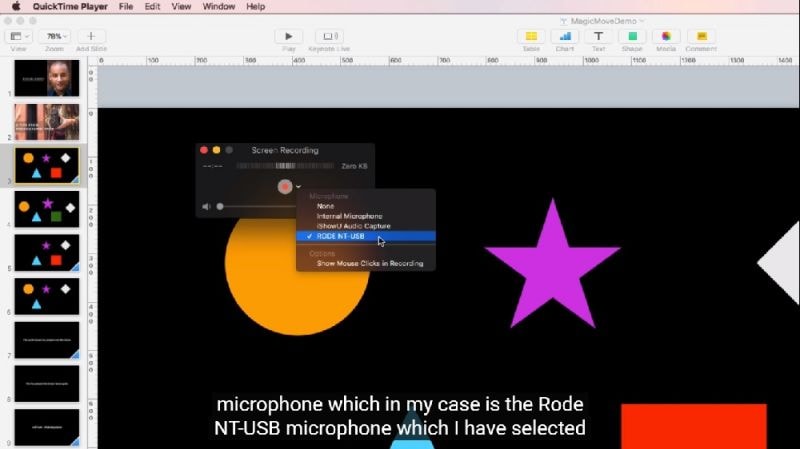Select slide 5 thumbnail
This screenshot has height=449, width=800.
pyautogui.click(x=47, y=253)
